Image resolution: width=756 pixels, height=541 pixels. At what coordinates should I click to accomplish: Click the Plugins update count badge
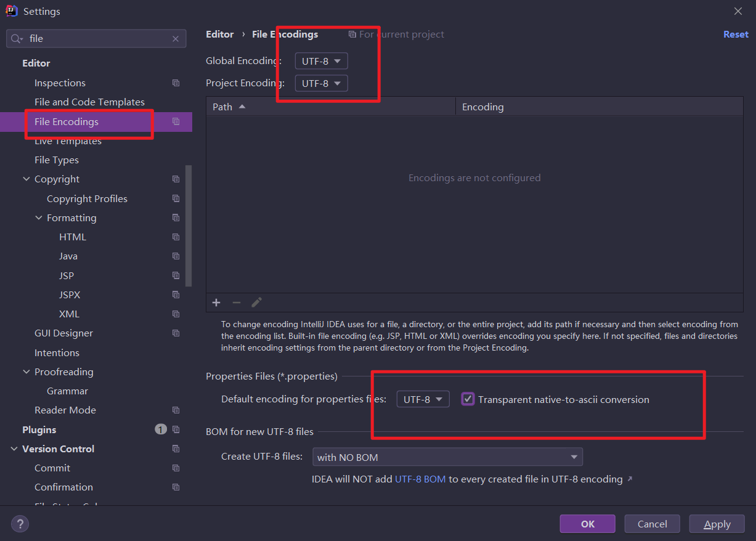coord(161,429)
